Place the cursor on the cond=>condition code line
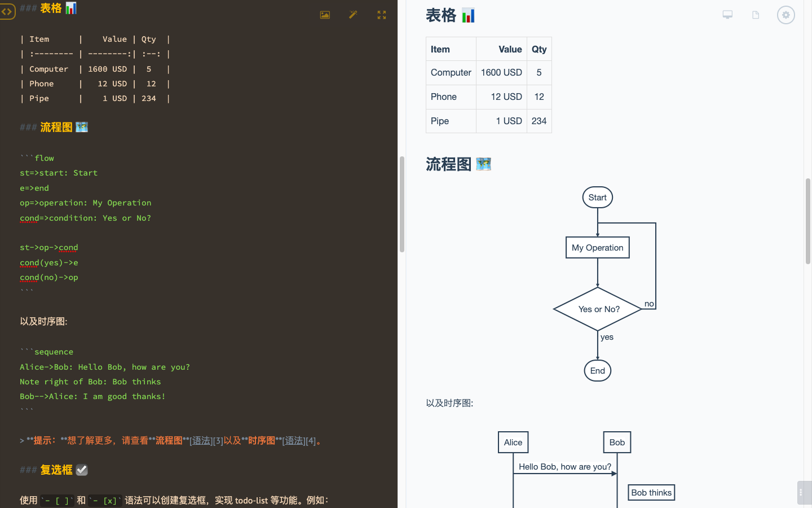 (85, 218)
